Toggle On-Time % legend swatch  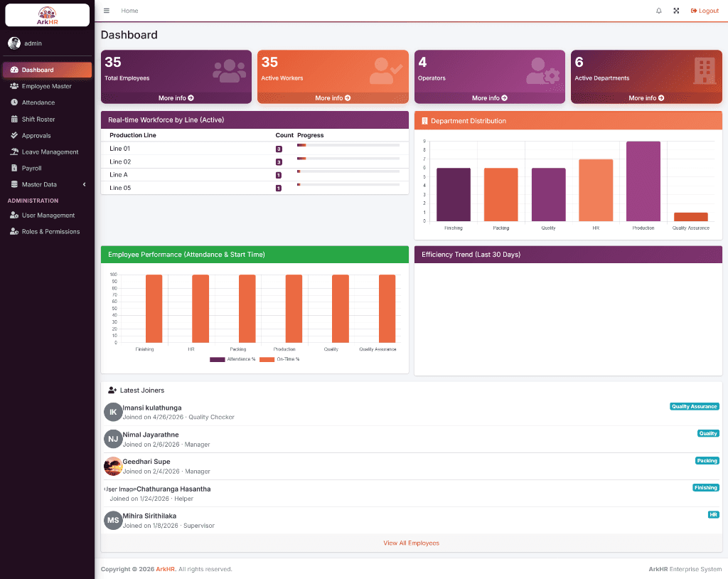click(x=267, y=359)
